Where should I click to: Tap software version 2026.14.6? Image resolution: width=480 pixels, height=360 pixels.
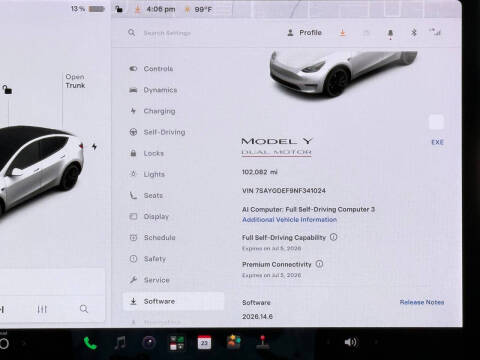pos(257,316)
